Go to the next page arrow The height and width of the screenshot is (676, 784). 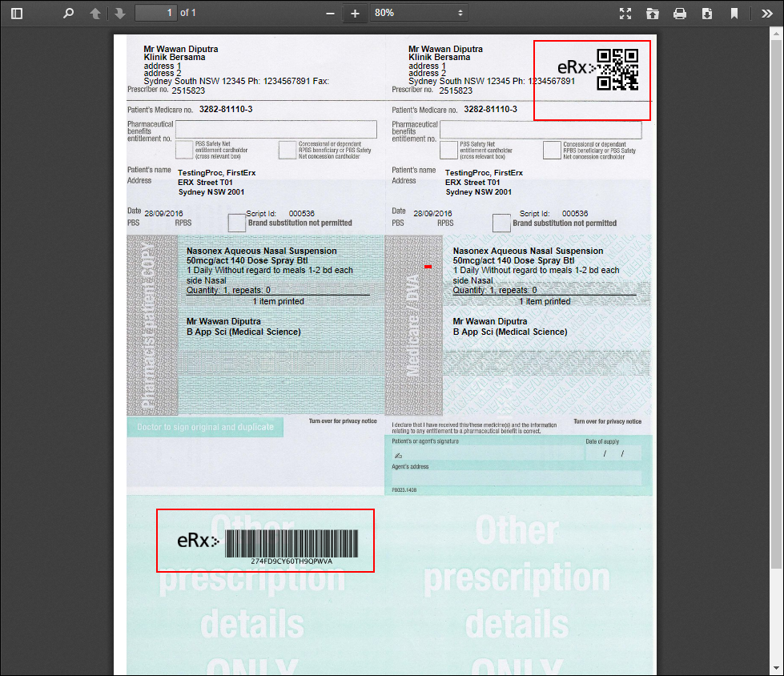pyautogui.click(x=120, y=14)
